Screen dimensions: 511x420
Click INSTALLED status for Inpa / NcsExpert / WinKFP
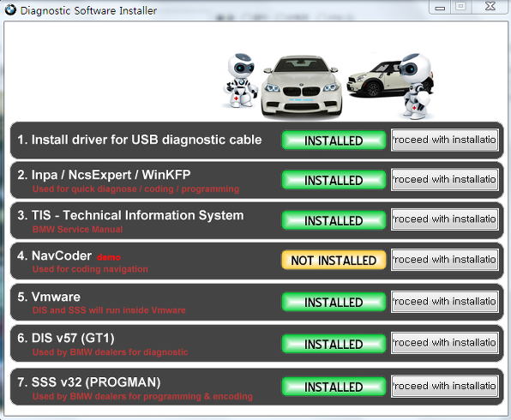(334, 180)
